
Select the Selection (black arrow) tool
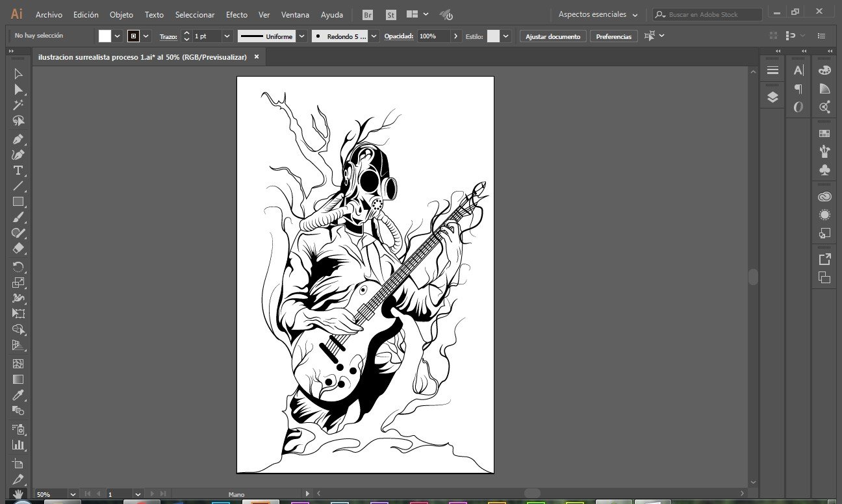tap(18, 74)
